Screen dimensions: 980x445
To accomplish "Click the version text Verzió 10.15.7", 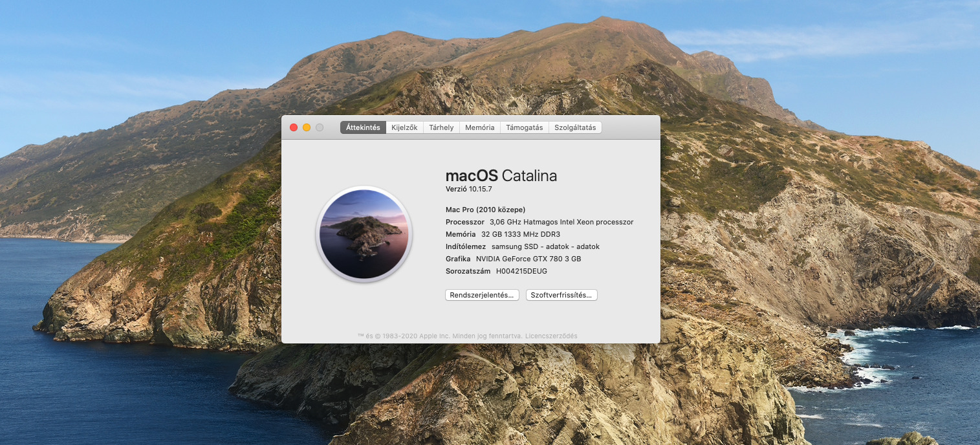I will click(x=469, y=189).
